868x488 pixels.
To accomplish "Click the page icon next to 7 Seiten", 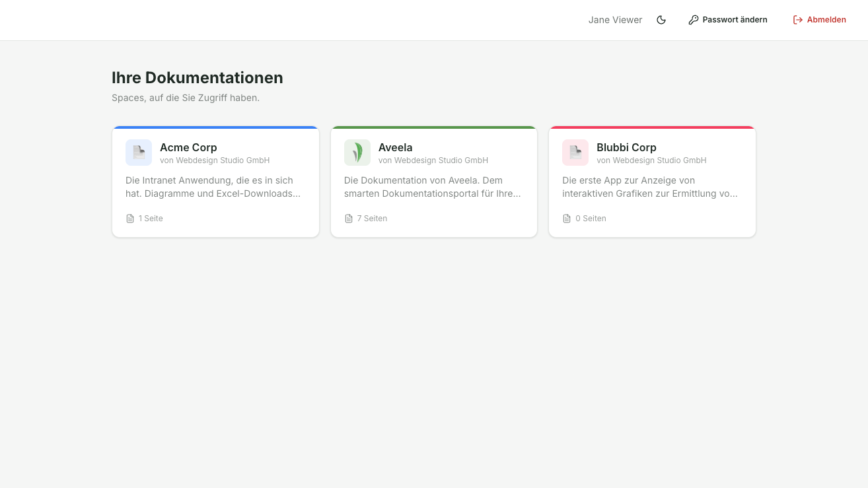I will 349,219.
